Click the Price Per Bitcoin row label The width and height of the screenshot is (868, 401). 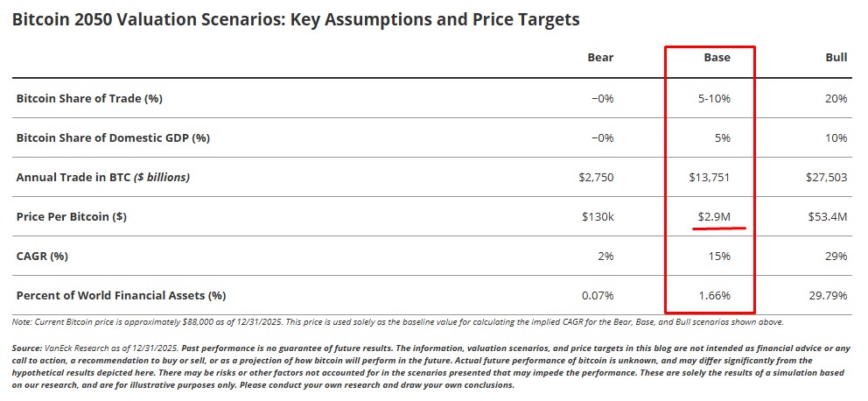[71, 217]
